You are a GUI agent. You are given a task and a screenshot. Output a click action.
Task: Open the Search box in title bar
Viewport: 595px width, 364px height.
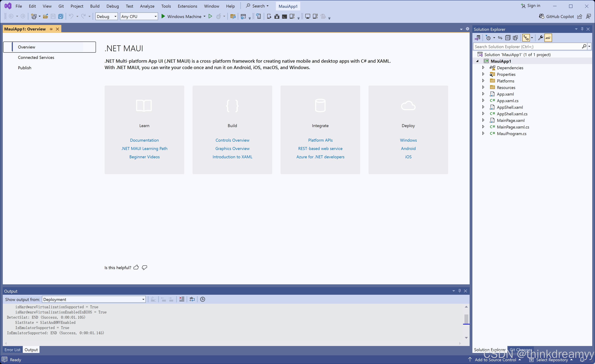tap(257, 6)
